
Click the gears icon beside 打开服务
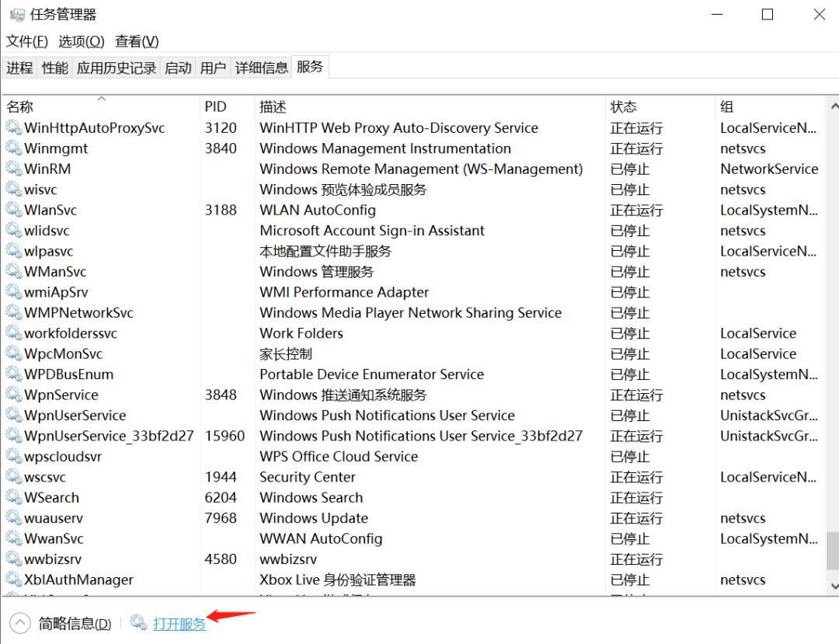[139, 623]
